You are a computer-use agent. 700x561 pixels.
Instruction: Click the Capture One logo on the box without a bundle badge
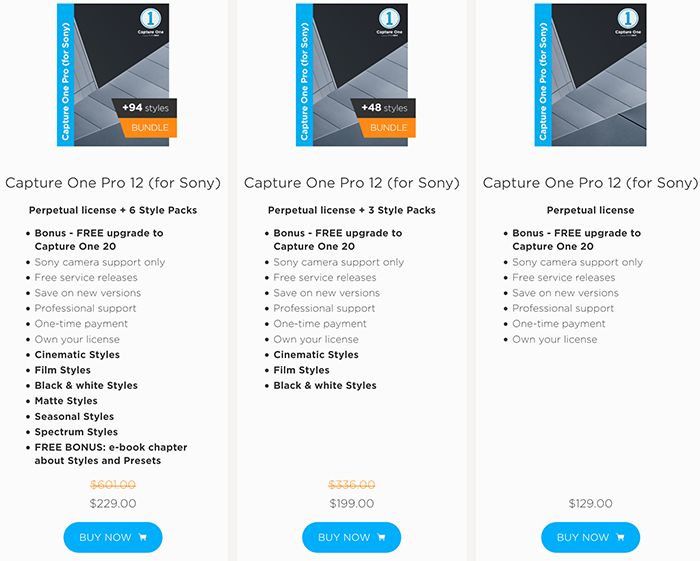coord(628,21)
